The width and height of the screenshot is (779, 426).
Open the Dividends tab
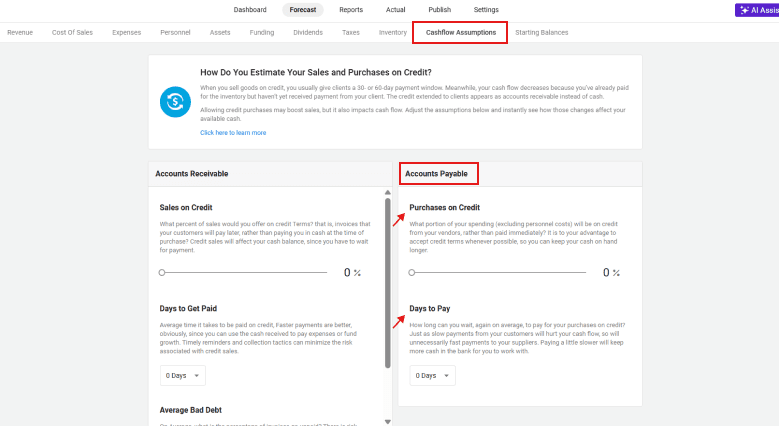(x=308, y=32)
